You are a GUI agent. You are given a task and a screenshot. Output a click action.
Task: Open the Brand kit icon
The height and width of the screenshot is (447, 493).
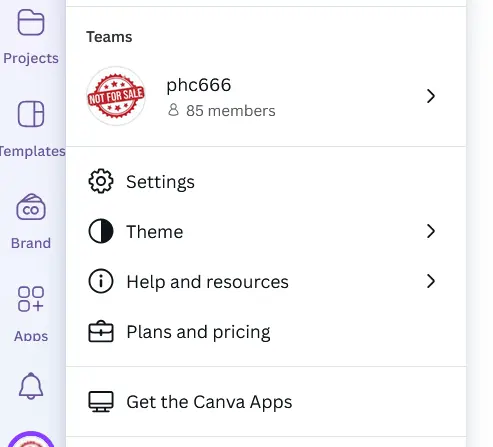(31, 207)
